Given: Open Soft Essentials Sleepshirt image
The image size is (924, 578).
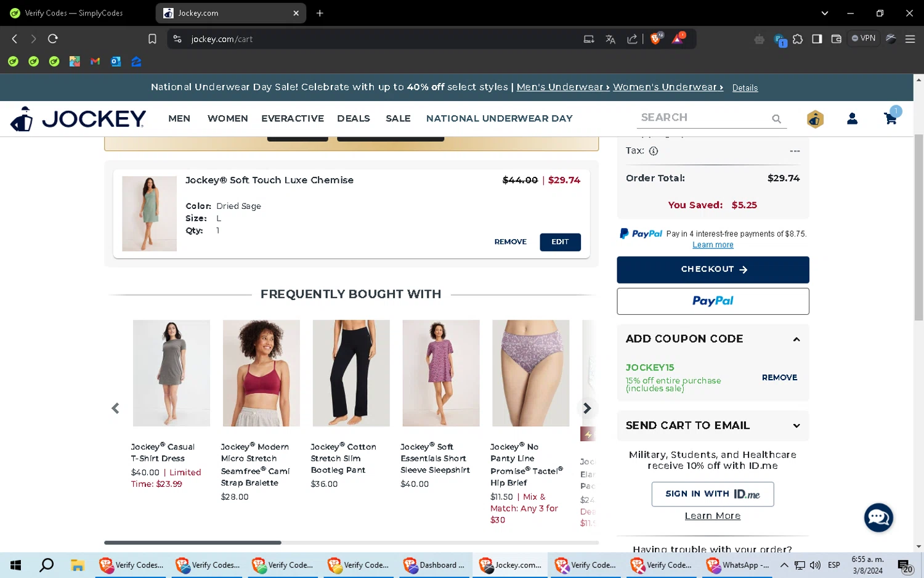Looking at the screenshot, I should pyautogui.click(x=441, y=373).
